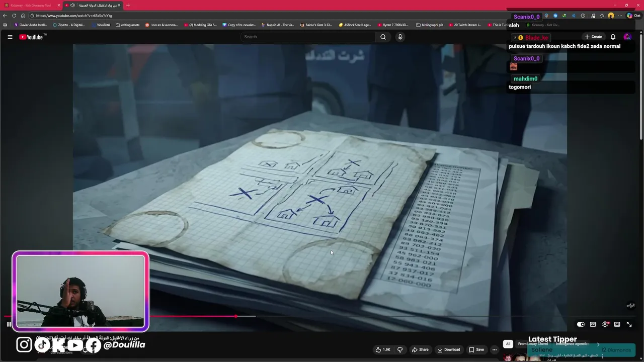Open bibliographi pfe bookmark folder
The image size is (644, 362).
[430, 25]
